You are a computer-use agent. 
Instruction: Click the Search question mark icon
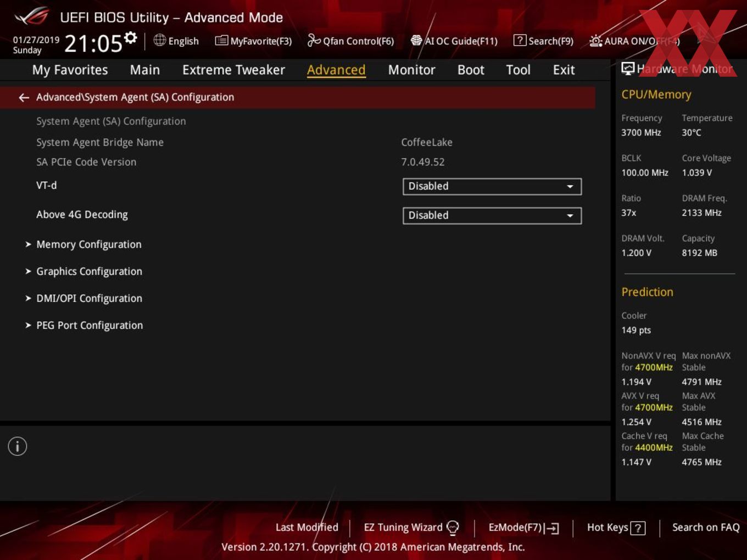click(x=520, y=40)
